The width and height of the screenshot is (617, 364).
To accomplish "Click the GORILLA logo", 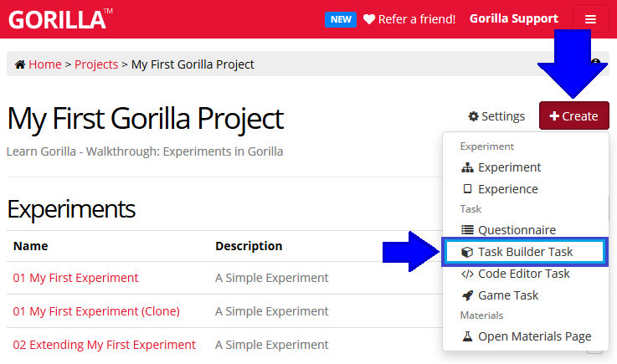I will click(58, 19).
